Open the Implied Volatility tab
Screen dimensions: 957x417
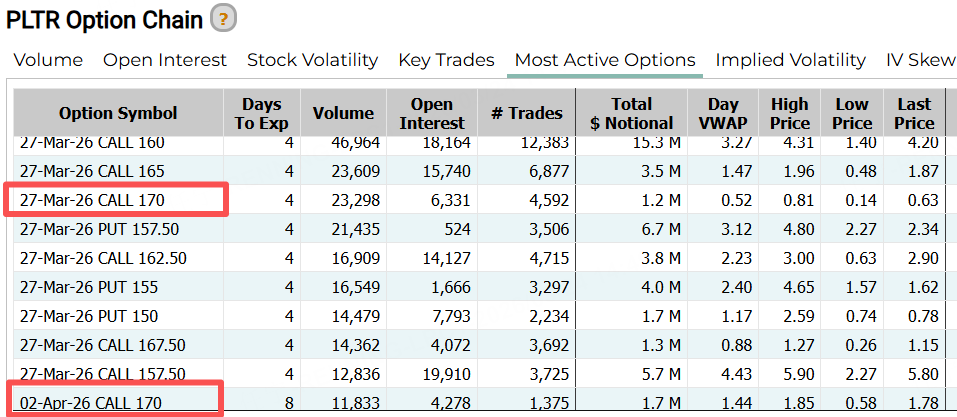(790, 60)
